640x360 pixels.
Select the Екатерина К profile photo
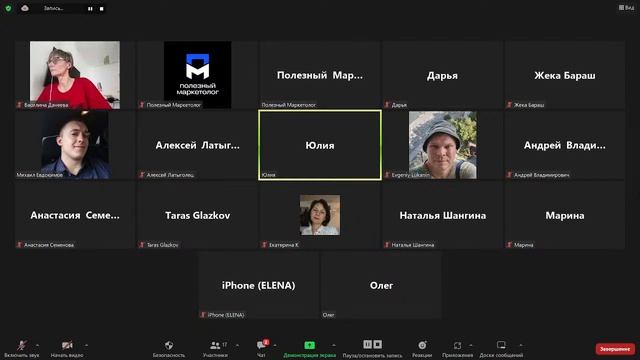click(x=320, y=215)
